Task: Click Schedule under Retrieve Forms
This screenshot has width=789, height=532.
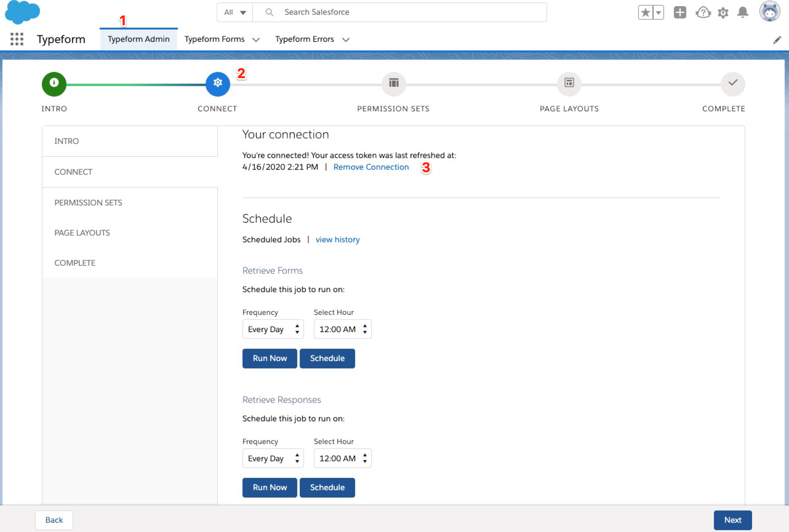Action: click(327, 359)
